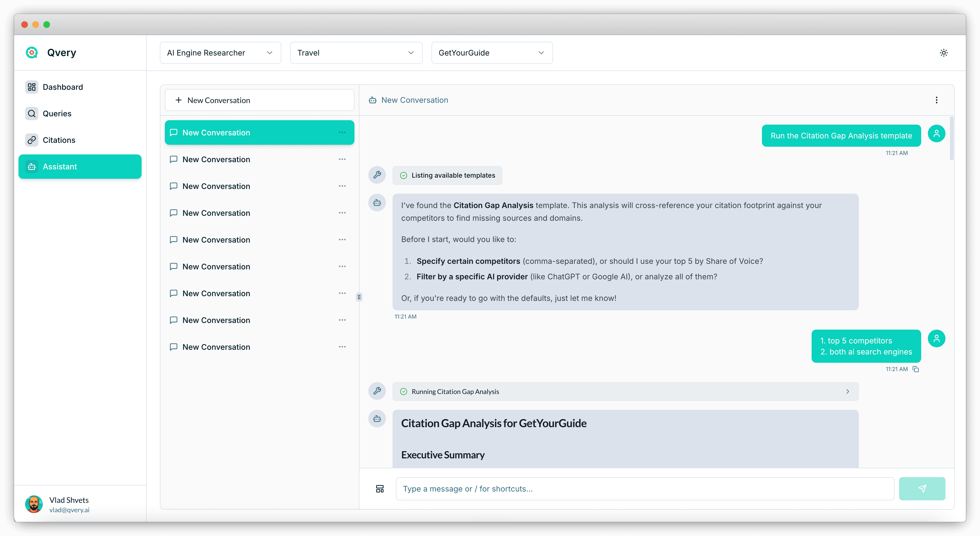Select Assistant in sidebar
The width and height of the screenshot is (980, 536).
[x=80, y=167]
